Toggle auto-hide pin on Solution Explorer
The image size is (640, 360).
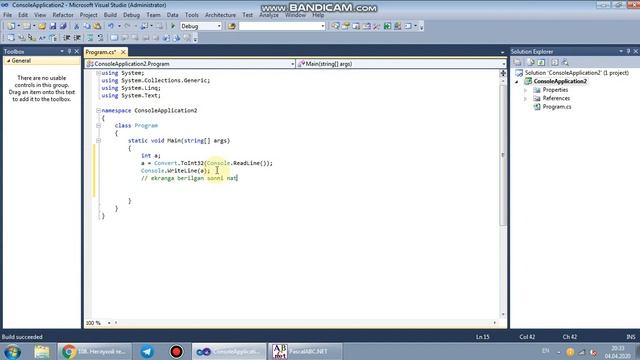pos(628,51)
